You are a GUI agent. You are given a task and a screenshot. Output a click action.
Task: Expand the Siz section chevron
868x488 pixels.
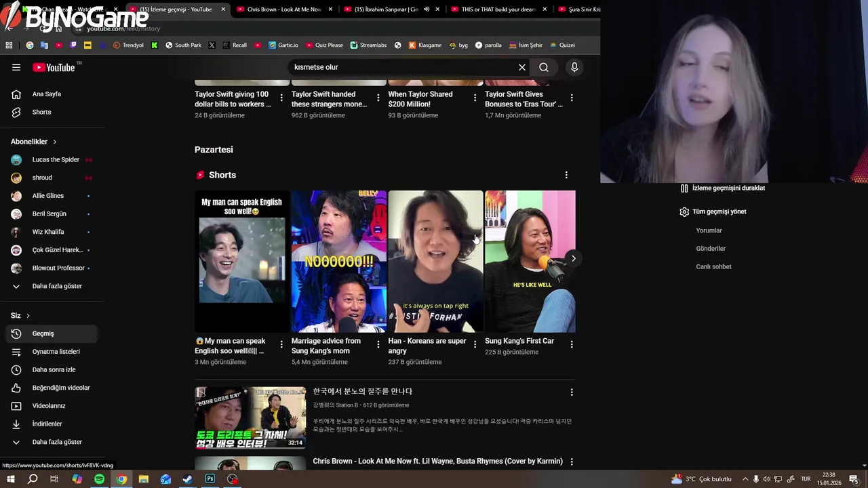tap(28, 316)
